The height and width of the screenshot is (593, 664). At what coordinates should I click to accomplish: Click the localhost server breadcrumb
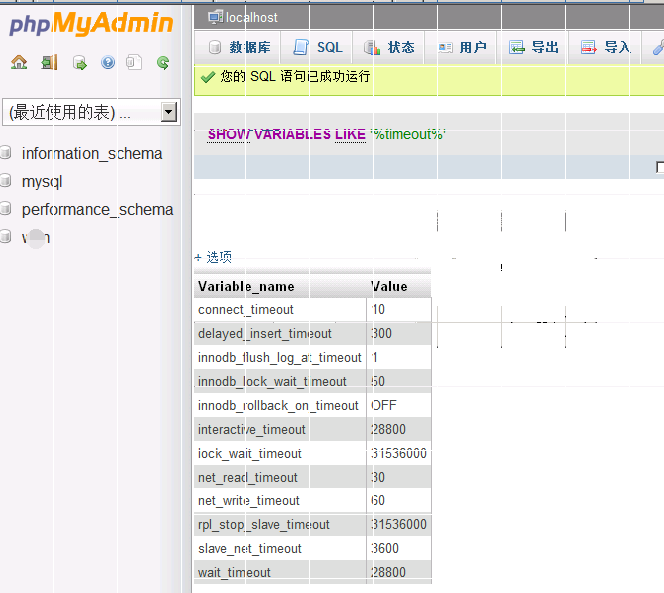[x=252, y=18]
